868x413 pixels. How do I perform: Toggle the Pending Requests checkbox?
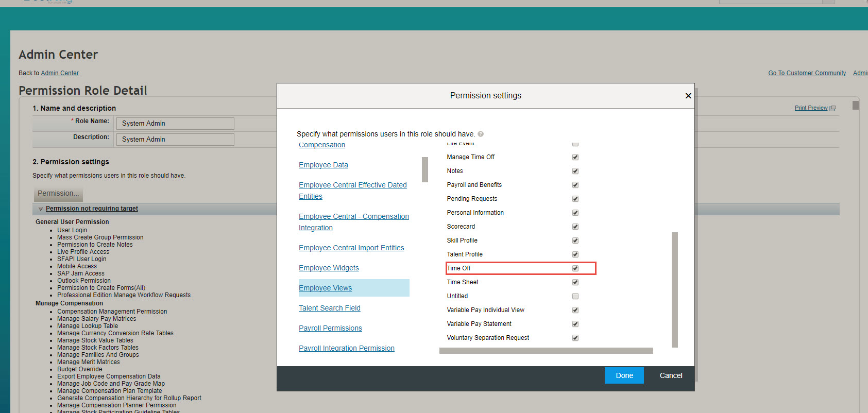pyautogui.click(x=575, y=199)
